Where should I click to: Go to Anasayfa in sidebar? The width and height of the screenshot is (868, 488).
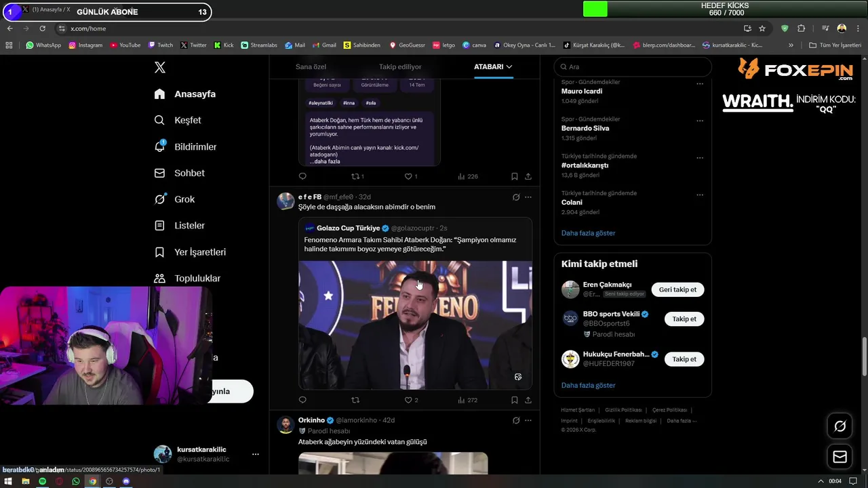[185, 94]
